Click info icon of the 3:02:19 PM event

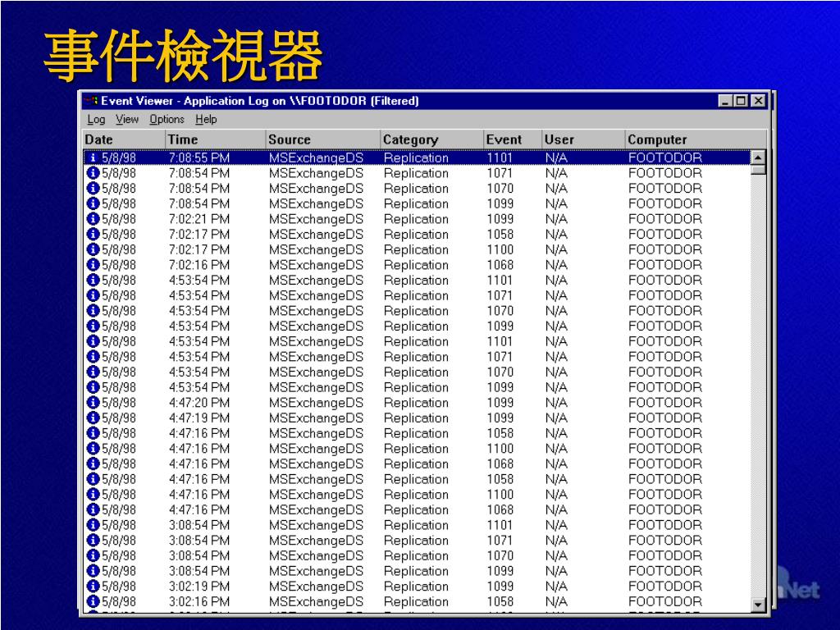(x=94, y=586)
